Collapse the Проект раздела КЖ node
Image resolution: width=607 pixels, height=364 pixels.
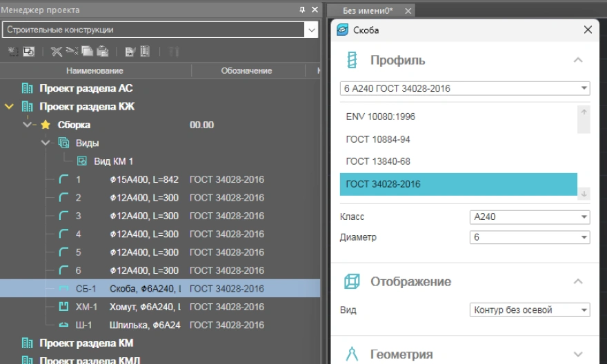coord(9,107)
